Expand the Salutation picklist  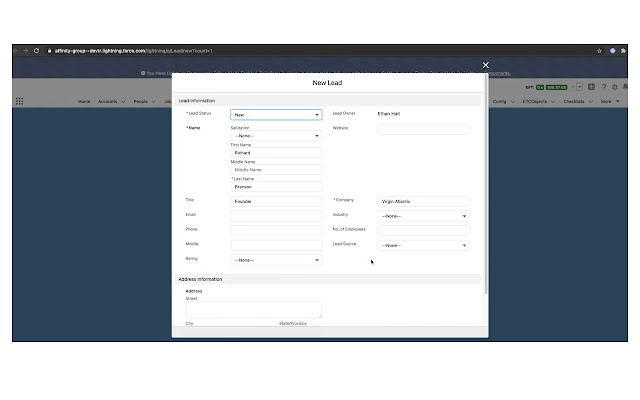(276, 136)
